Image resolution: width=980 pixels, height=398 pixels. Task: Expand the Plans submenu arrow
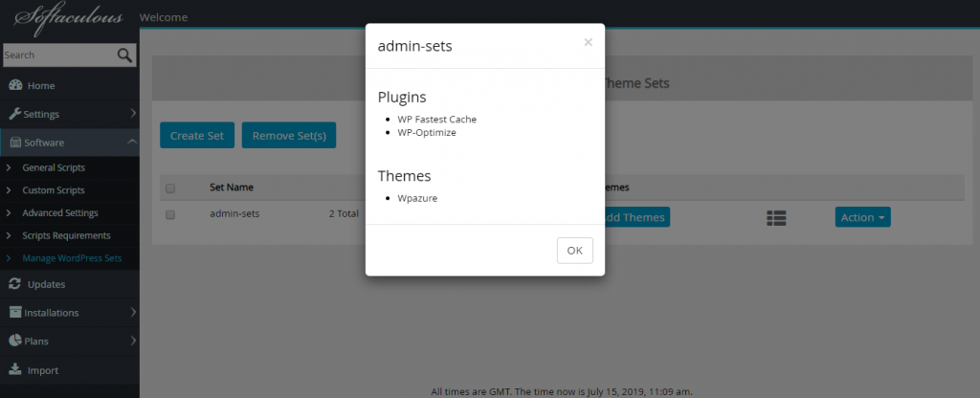(x=133, y=342)
